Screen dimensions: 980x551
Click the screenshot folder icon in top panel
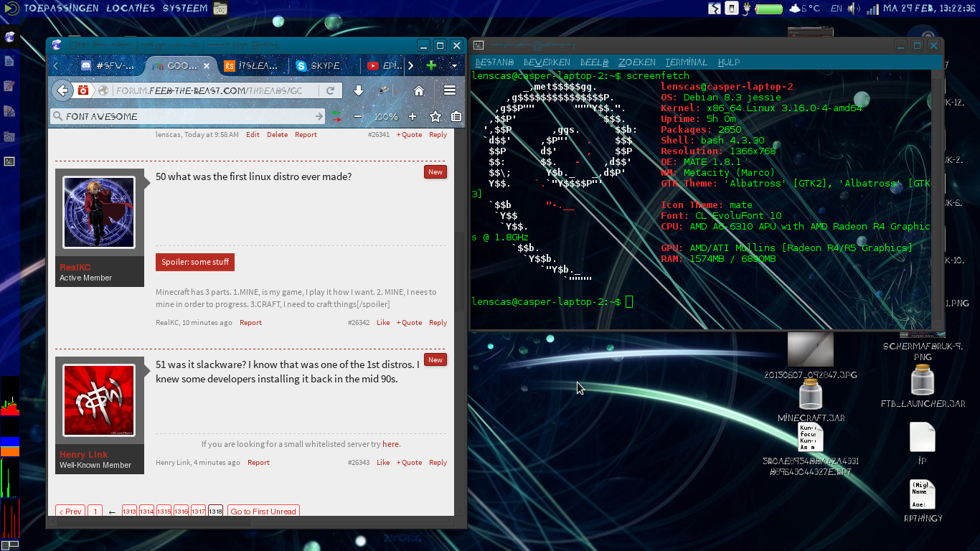(221, 9)
